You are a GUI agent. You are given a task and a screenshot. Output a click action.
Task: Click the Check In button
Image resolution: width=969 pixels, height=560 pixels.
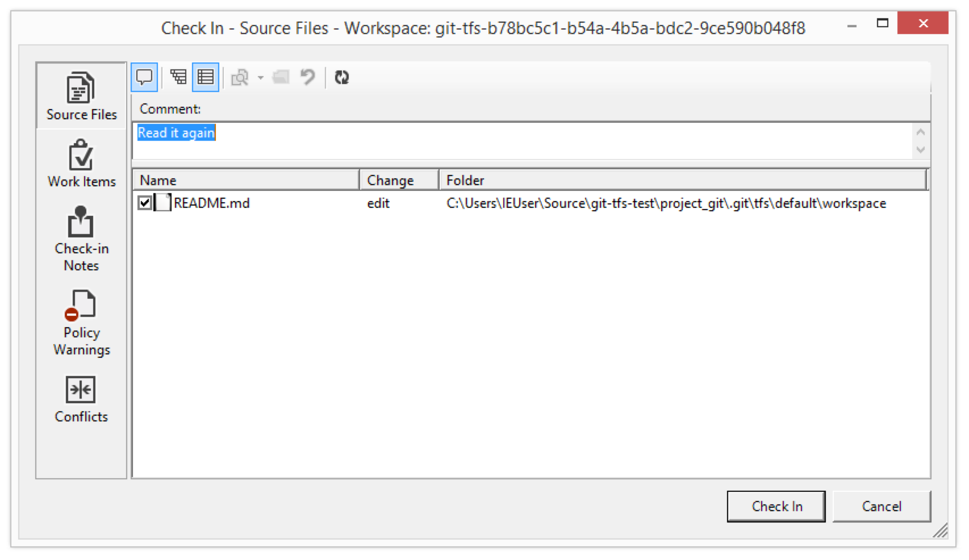coord(776,506)
